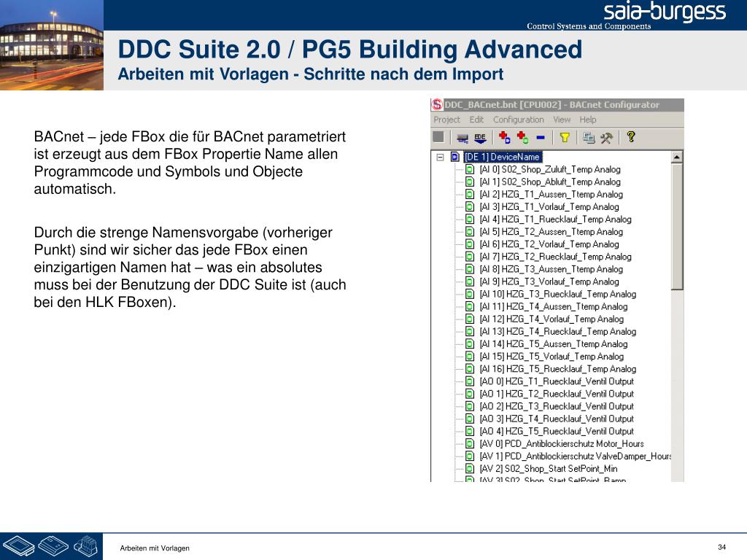Select [AI 8] HZG_T3_Aussen_Ttemp Analog

point(551,269)
